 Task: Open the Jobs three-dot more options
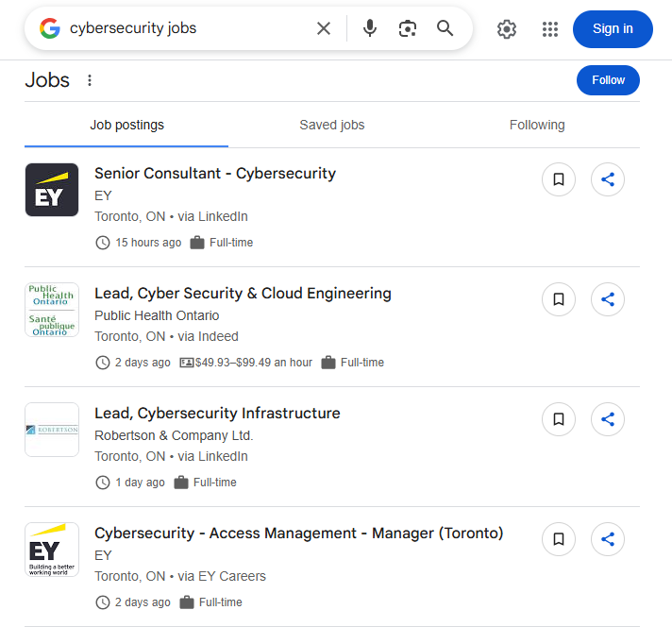click(90, 80)
